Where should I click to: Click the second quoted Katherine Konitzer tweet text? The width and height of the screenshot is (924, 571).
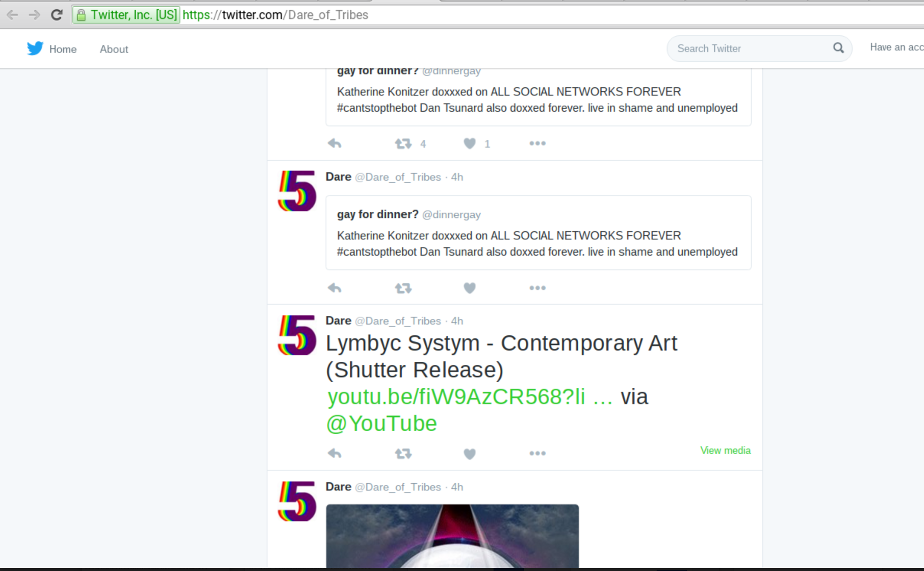[537, 243]
